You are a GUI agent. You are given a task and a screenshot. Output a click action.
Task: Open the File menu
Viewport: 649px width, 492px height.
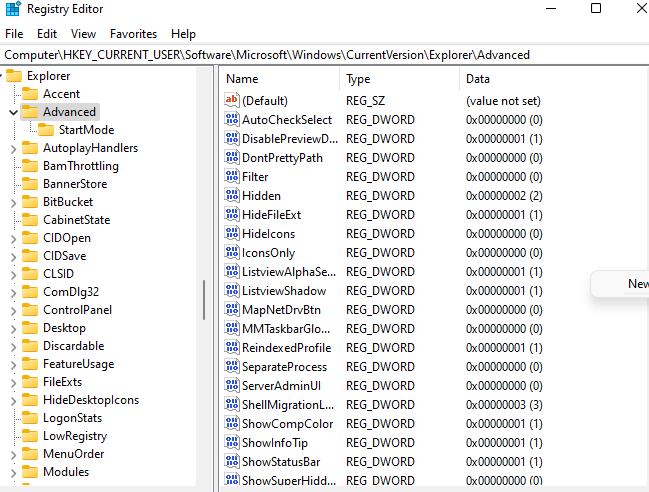pos(14,34)
